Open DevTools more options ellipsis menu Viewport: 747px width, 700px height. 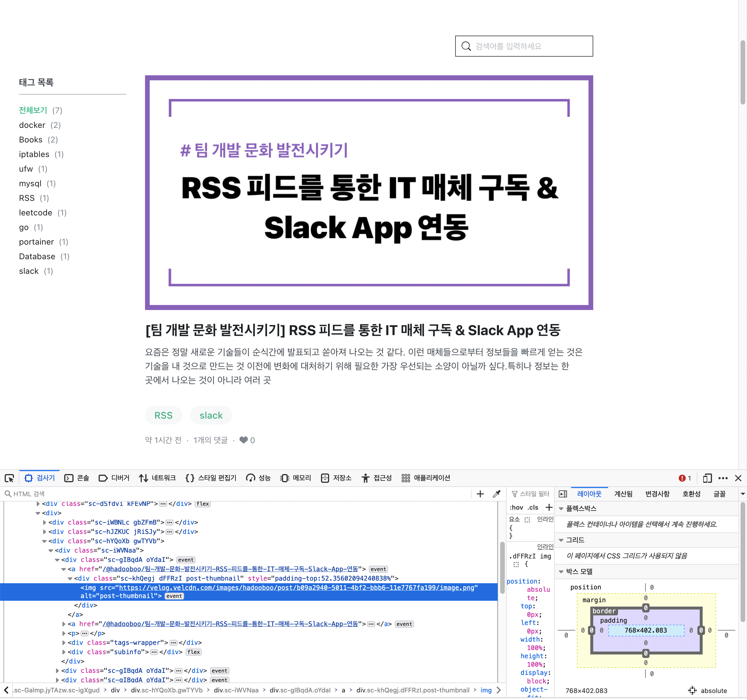click(723, 478)
